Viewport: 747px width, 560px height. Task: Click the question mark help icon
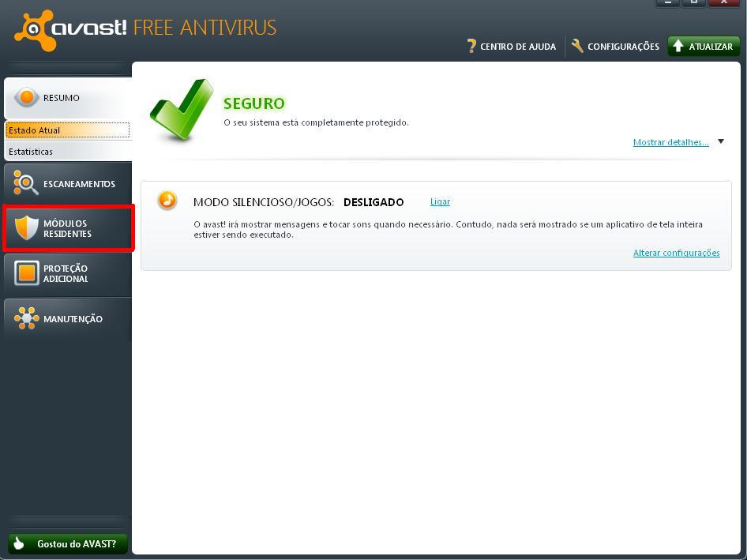click(471, 46)
